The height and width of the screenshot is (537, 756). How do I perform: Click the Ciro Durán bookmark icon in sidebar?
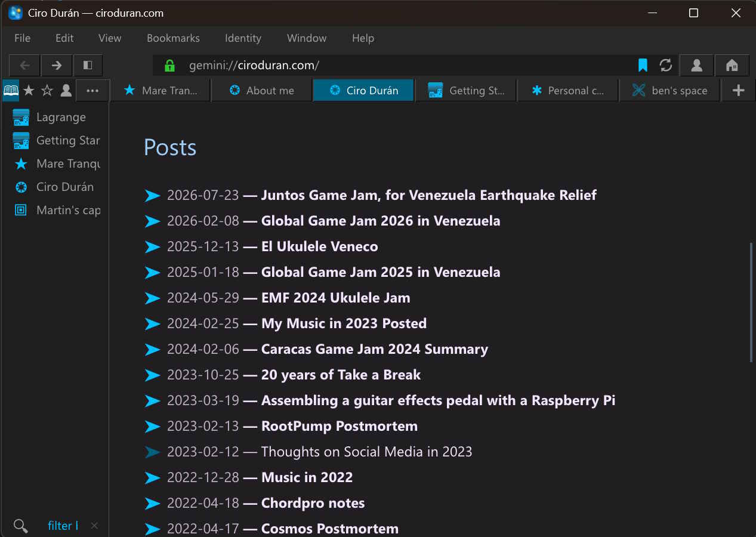21,187
